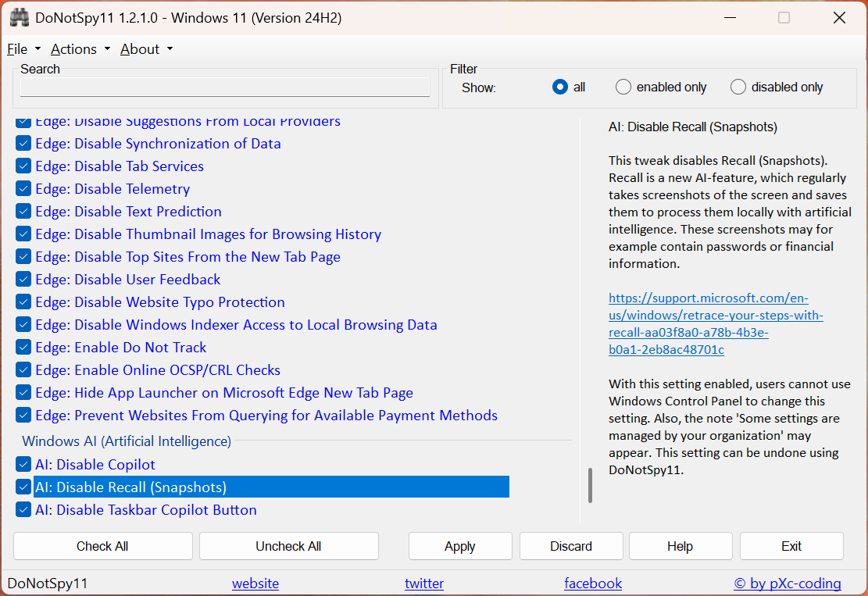
Task: Apply the selected tweaks
Action: point(460,546)
